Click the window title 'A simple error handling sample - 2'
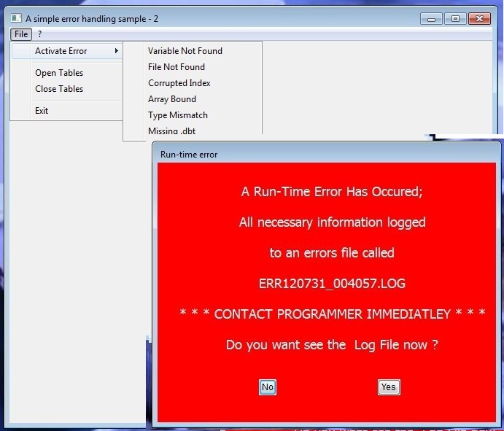504x431 pixels. click(x=92, y=19)
